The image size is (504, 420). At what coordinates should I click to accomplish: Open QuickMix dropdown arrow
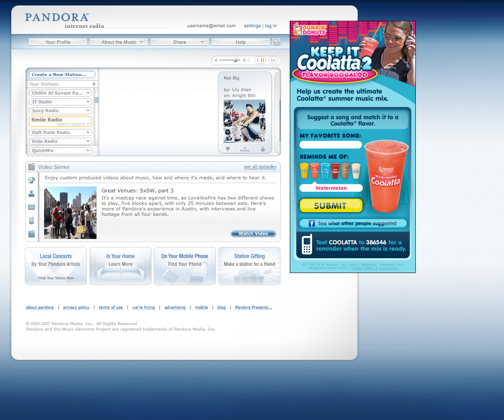tap(88, 150)
